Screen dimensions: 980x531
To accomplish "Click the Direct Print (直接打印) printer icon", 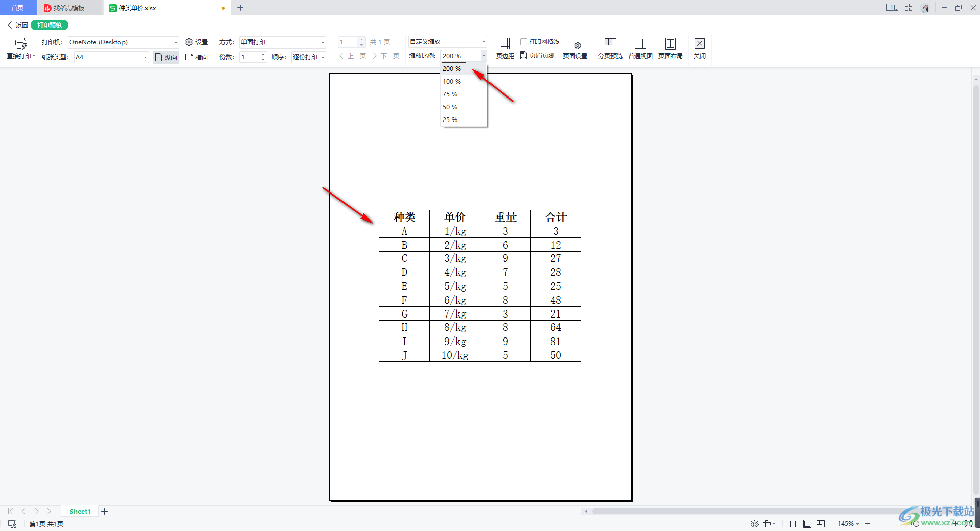I will (x=20, y=44).
